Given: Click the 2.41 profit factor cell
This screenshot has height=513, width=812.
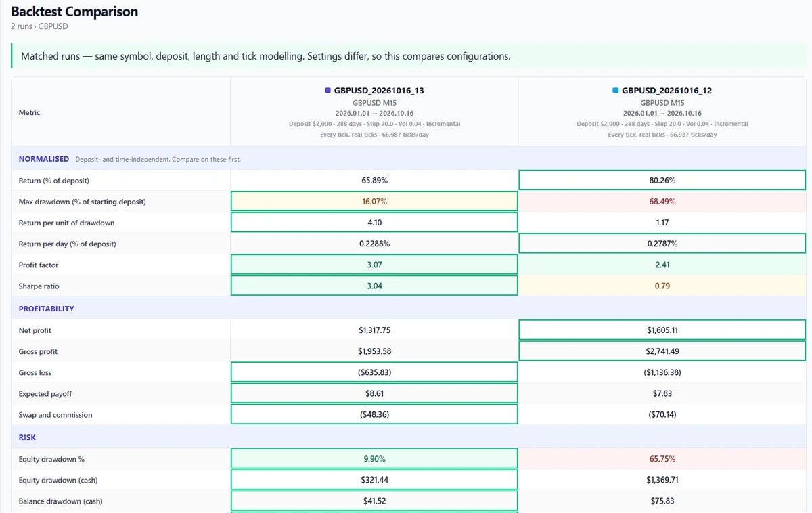Looking at the screenshot, I should 662,265.
